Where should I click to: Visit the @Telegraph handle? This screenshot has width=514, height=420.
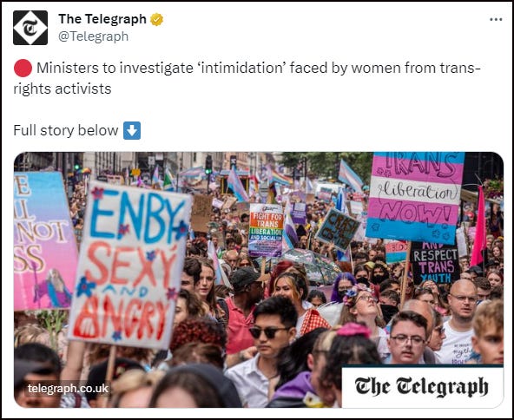tap(93, 36)
